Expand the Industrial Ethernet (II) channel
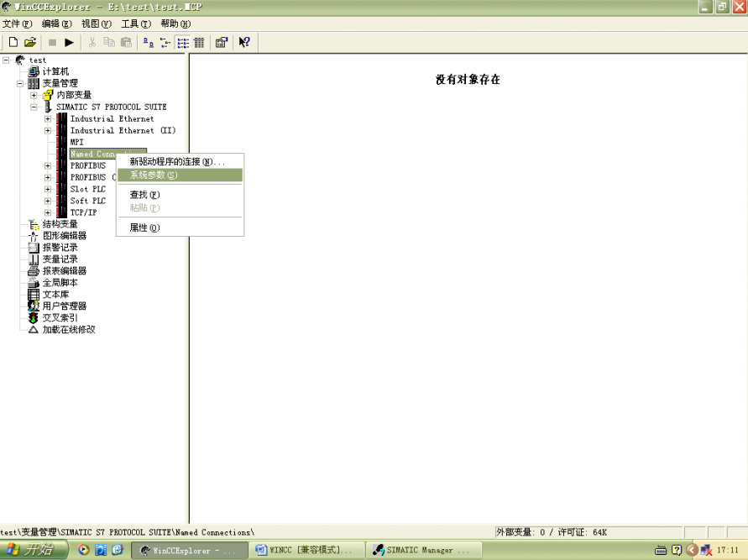The width and height of the screenshot is (748, 560). tap(48, 130)
